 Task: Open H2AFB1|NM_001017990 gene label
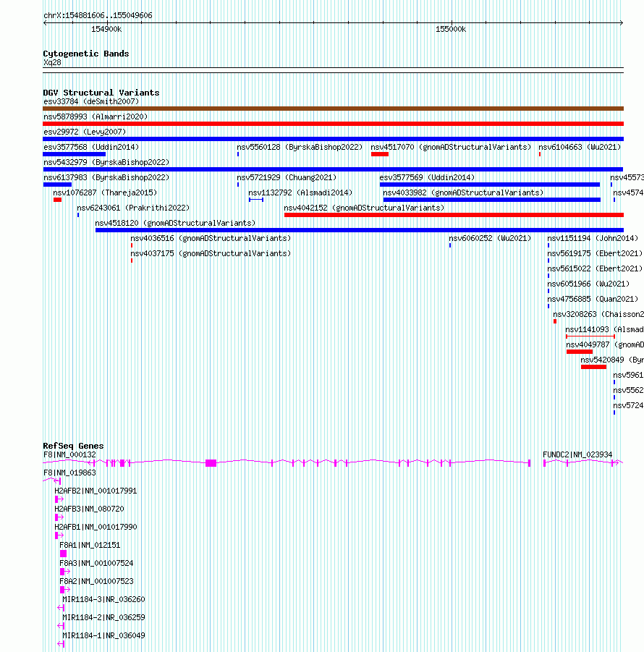pyautogui.click(x=96, y=528)
